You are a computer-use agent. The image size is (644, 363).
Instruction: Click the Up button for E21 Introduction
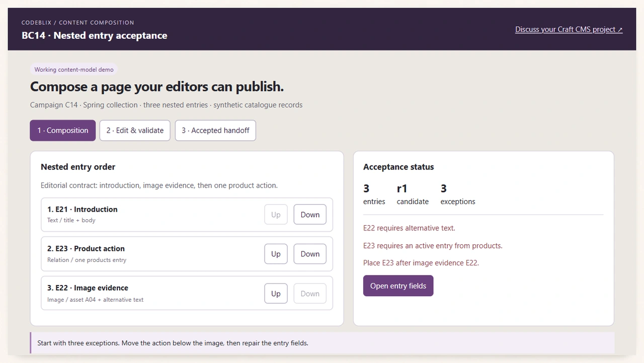[x=276, y=215]
